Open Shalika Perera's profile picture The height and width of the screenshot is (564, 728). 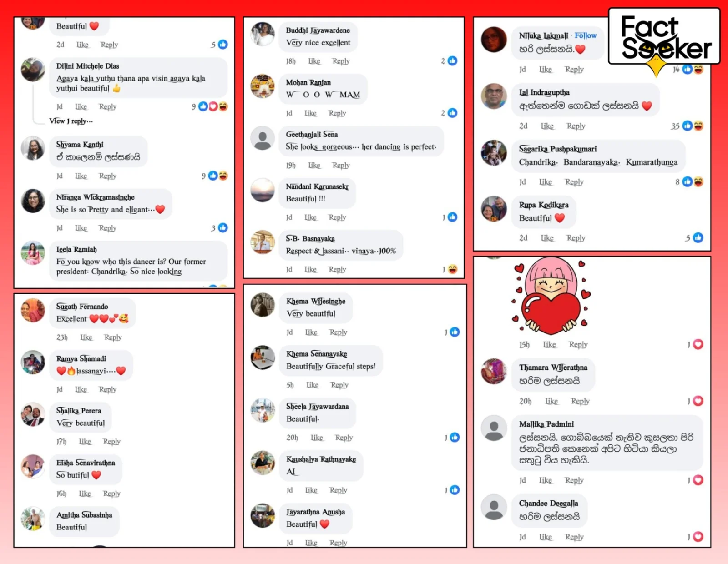pyautogui.click(x=33, y=414)
